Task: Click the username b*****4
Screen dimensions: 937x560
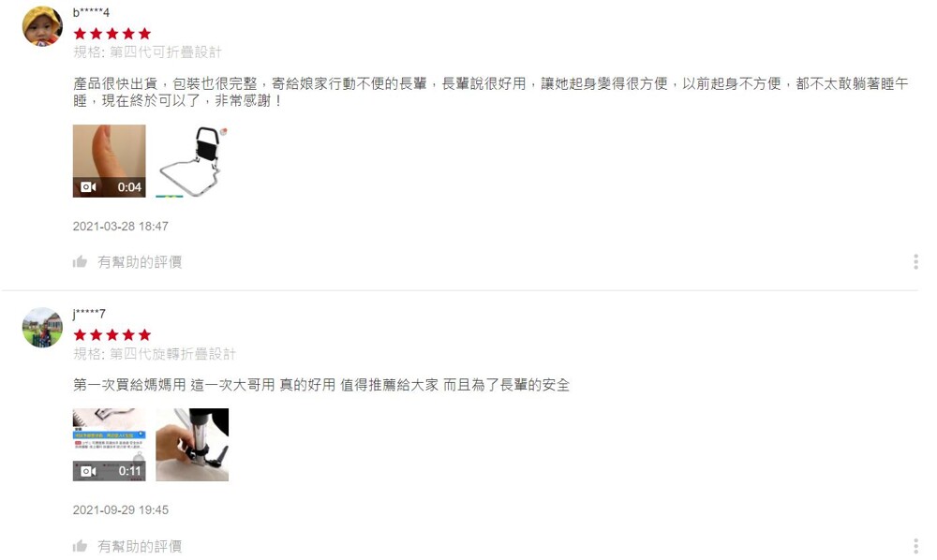Action: tap(91, 12)
